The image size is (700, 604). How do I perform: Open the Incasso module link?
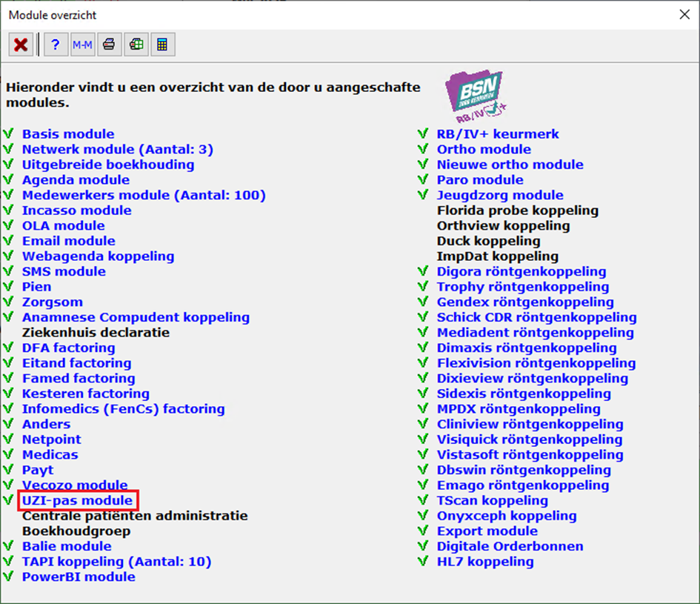pyautogui.click(x=77, y=210)
